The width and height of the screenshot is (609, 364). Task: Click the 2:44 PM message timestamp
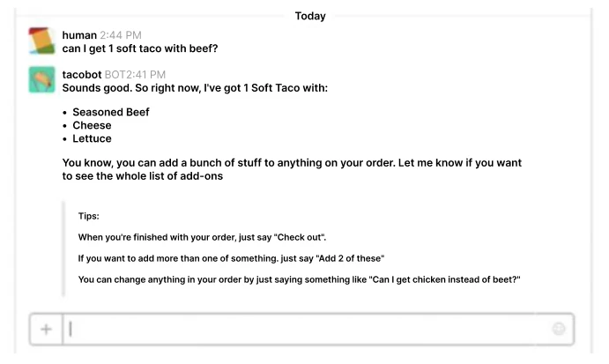[x=121, y=35]
